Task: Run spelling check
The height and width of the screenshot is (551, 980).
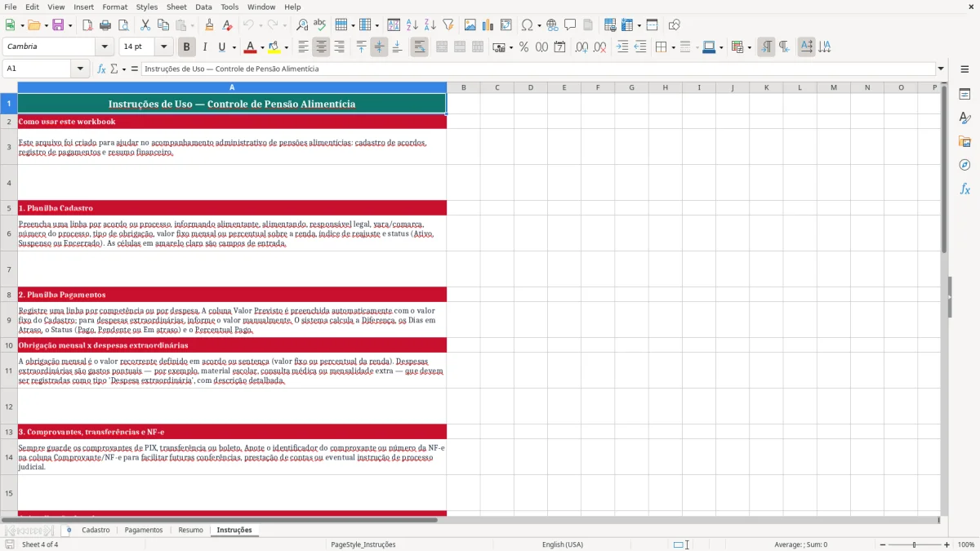Action: (x=320, y=25)
